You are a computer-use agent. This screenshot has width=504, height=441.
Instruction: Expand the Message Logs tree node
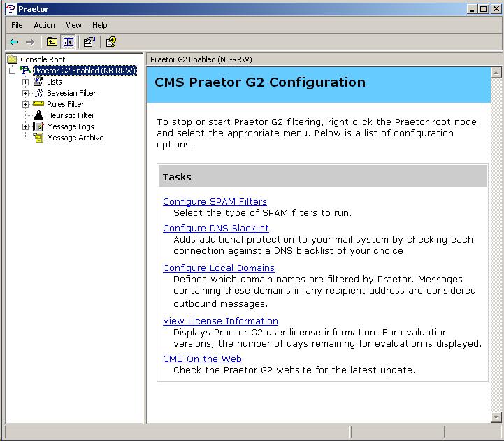[x=25, y=126]
